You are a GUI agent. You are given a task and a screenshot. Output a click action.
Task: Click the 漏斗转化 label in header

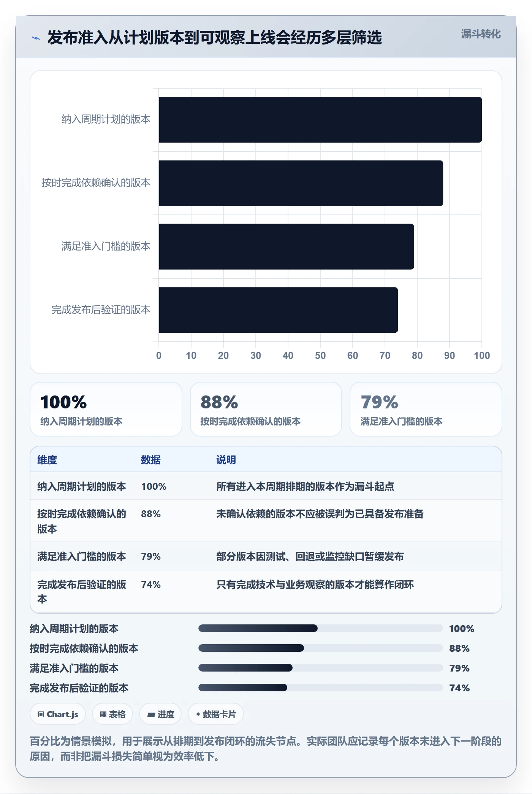click(x=481, y=34)
